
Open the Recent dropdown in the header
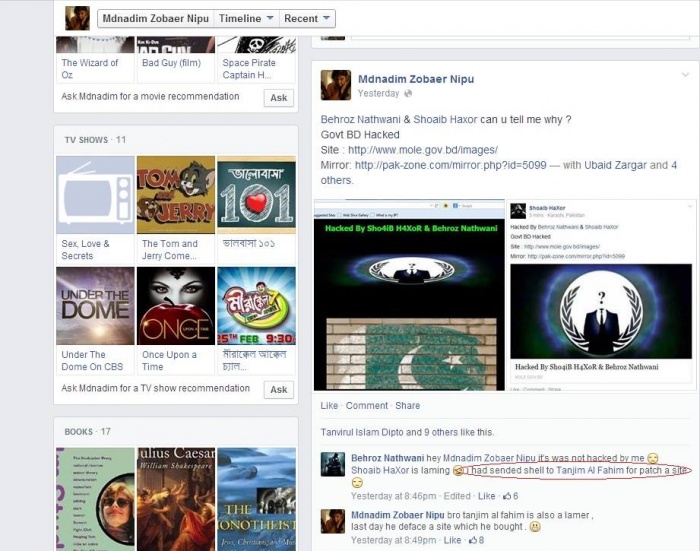click(x=307, y=19)
